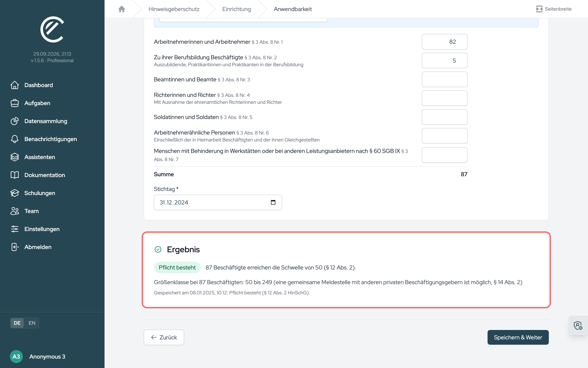This screenshot has height=368, width=588.
Task: Click the home icon in breadcrumb
Action: pos(121,9)
